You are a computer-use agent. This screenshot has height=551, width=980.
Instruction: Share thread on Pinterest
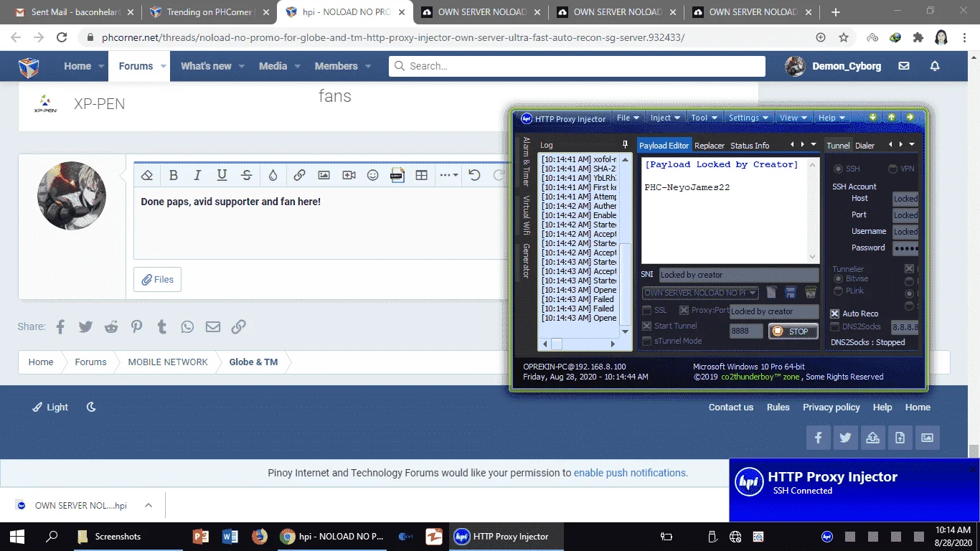pyautogui.click(x=136, y=326)
